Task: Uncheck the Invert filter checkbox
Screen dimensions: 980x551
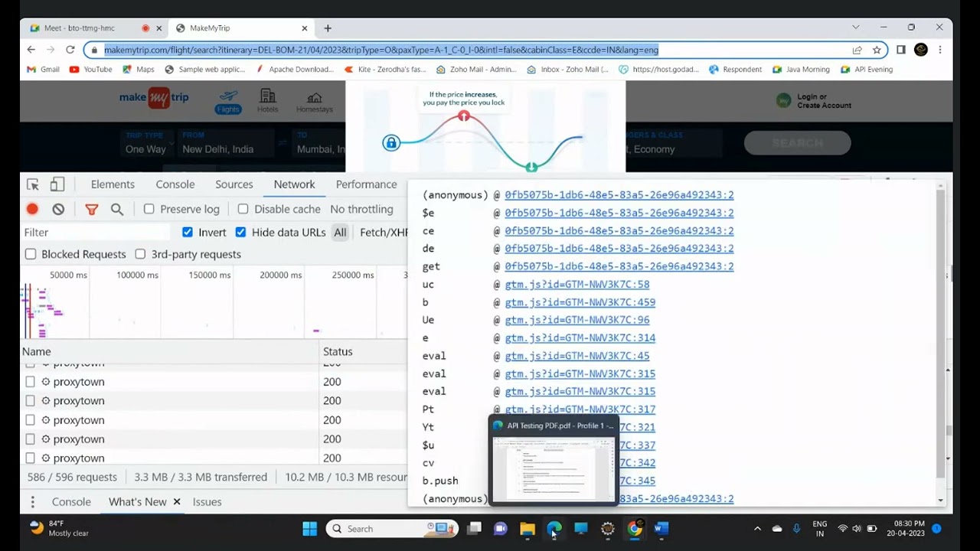Action: click(x=188, y=232)
